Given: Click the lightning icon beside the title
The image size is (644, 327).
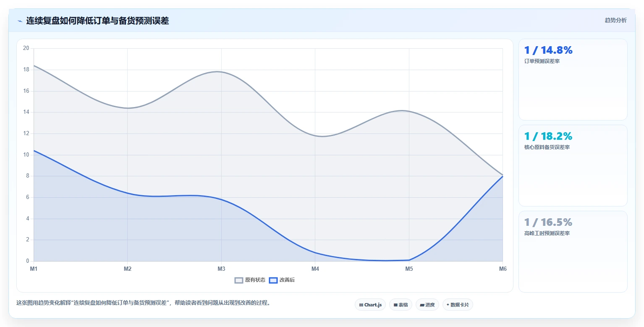Looking at the screenshot, I should [x=20, y=21].
